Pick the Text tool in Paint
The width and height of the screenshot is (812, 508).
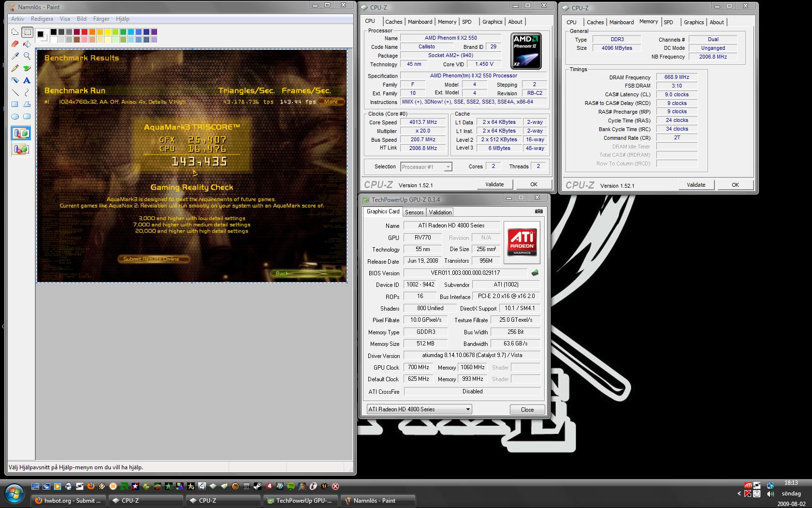pos(27,80)
